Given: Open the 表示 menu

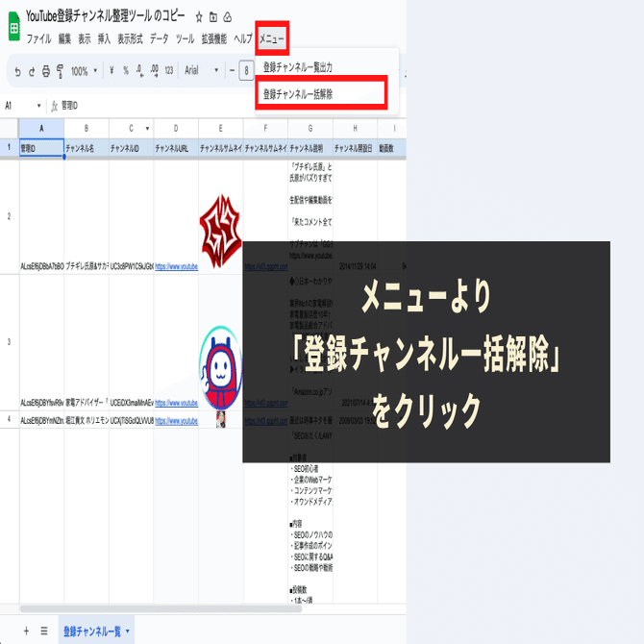Looking at the screenshot, I should 85,39.
